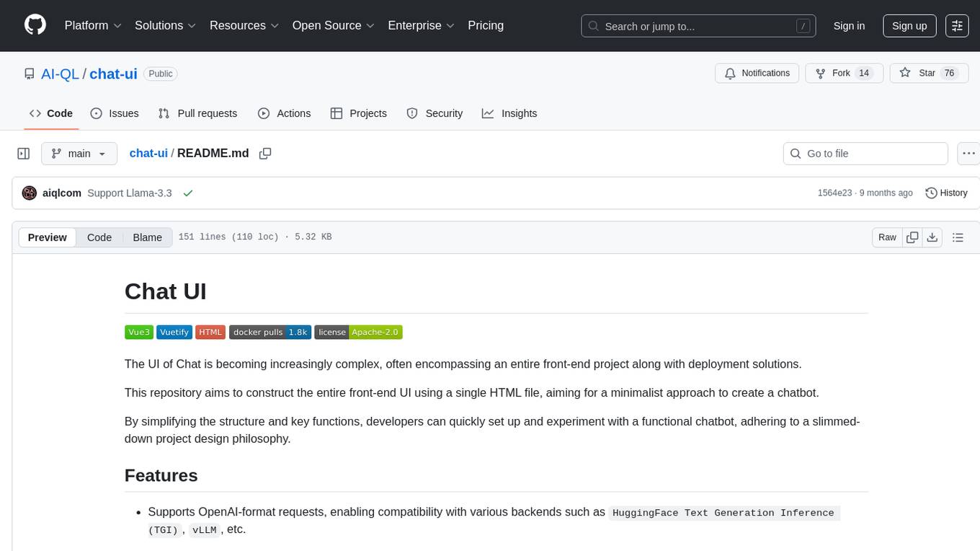Open the more file options menu
Image resolution: width=980 pixels, height=551 pixels.
968,154
